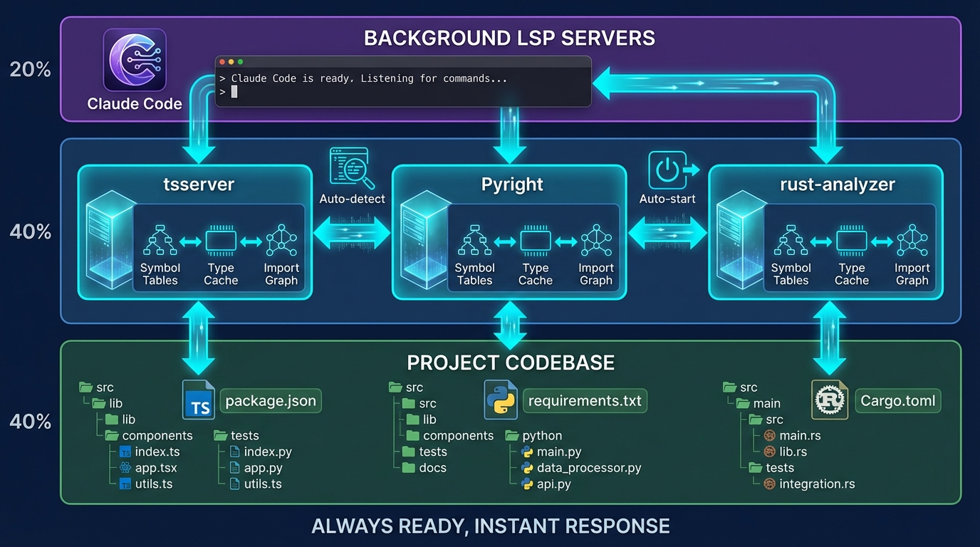Click the large Rust logo file icon

click(x=830, y=399)
